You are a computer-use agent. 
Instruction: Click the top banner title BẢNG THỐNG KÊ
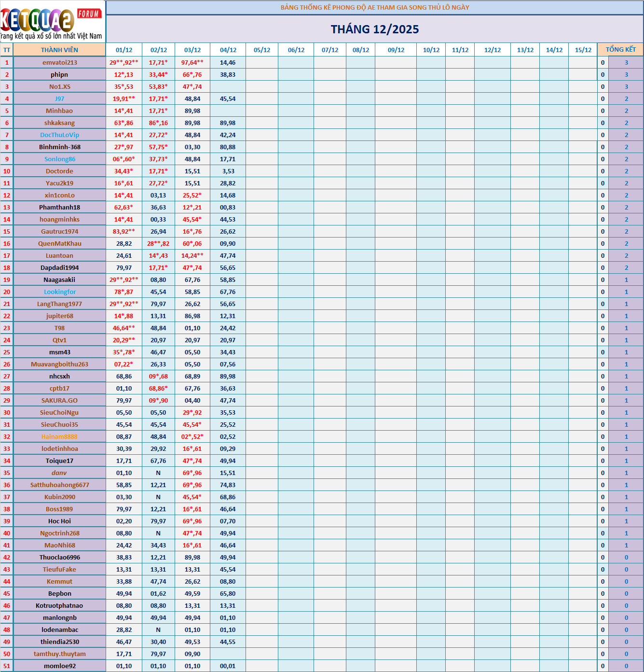pyautogui.click(x=374, y=7)
